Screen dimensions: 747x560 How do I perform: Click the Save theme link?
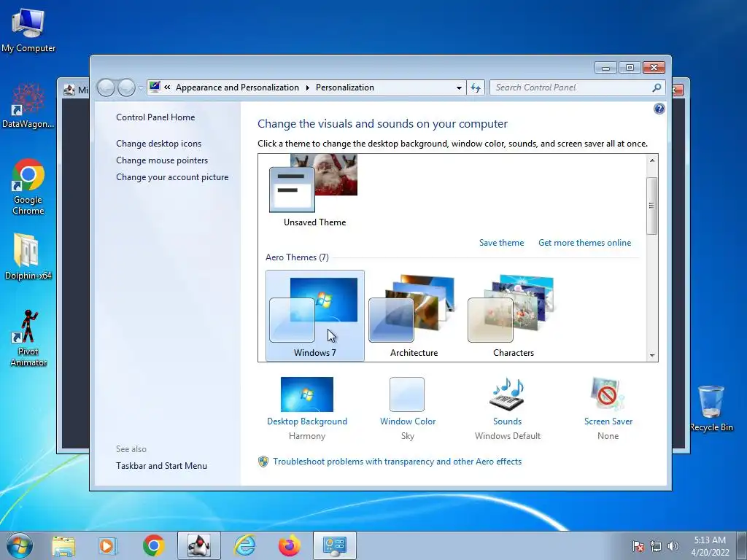coord(501,243)
